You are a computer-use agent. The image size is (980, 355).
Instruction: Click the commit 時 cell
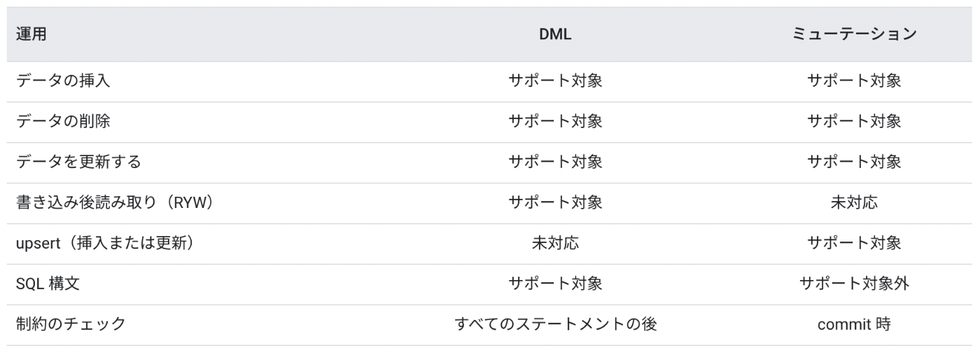click(x=854, y=325)
